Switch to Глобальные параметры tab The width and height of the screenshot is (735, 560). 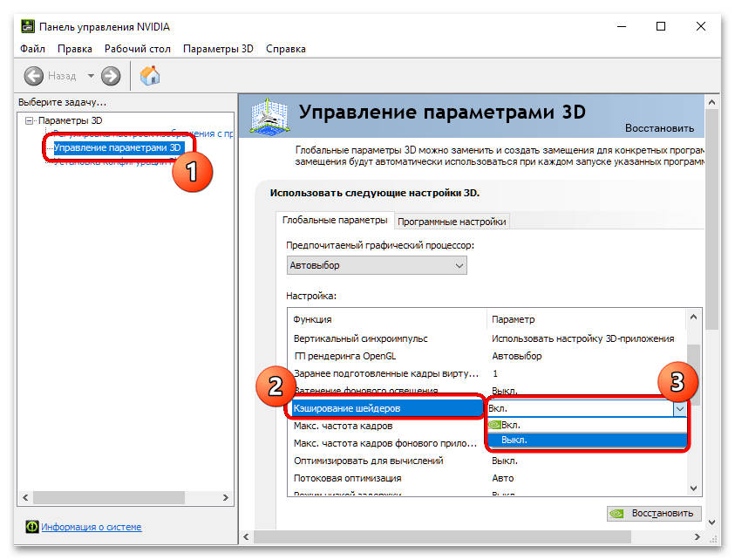[x=335, y=220]
